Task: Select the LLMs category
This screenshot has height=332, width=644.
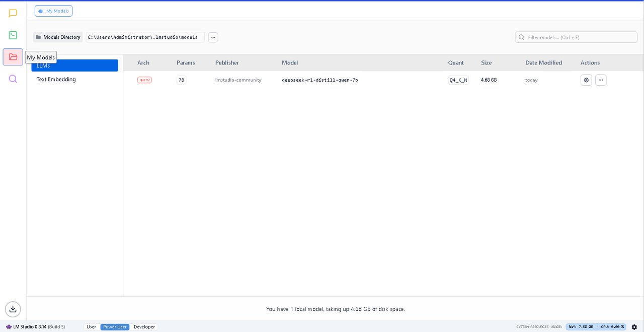Action: [74, 65]
